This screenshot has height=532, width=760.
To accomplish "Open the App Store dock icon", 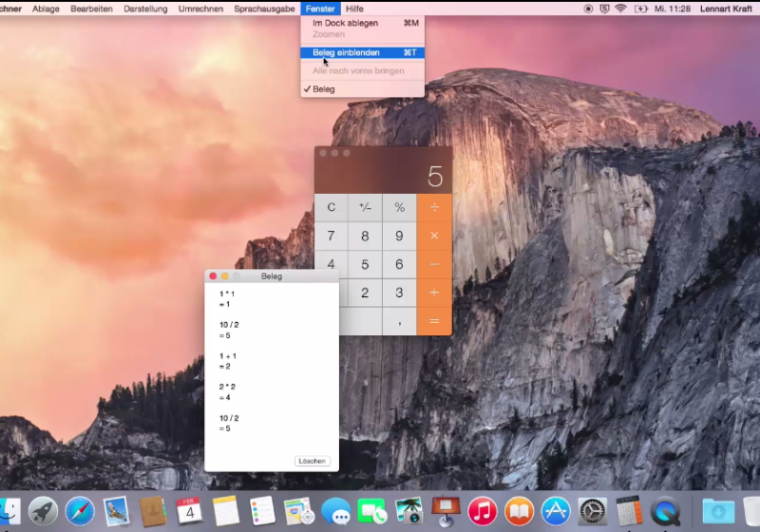I will (x=555, y=511).
